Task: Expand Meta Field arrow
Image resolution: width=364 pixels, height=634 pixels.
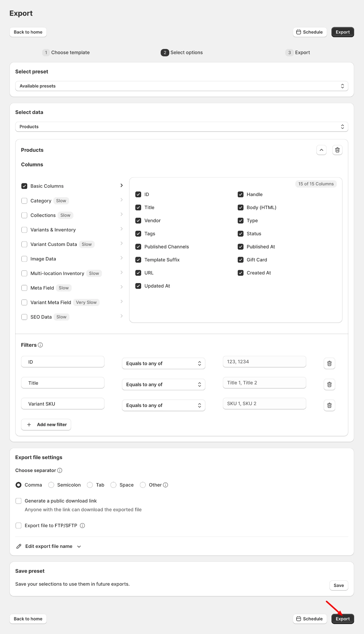Action: [121, 287]
